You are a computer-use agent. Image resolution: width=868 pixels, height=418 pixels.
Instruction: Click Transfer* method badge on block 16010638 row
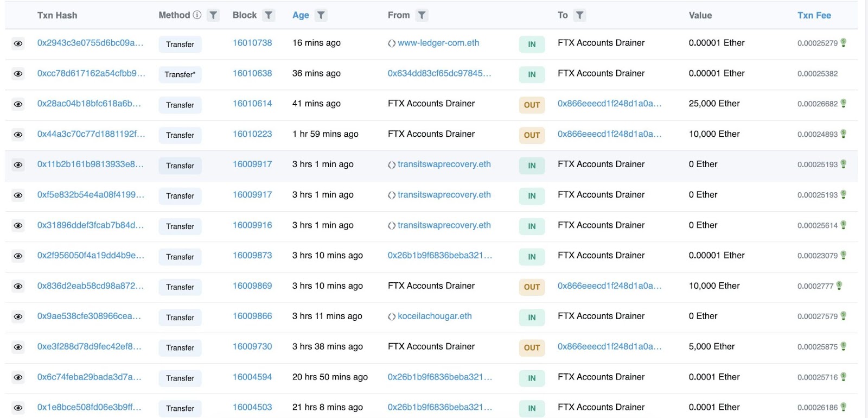pos(180,74)
